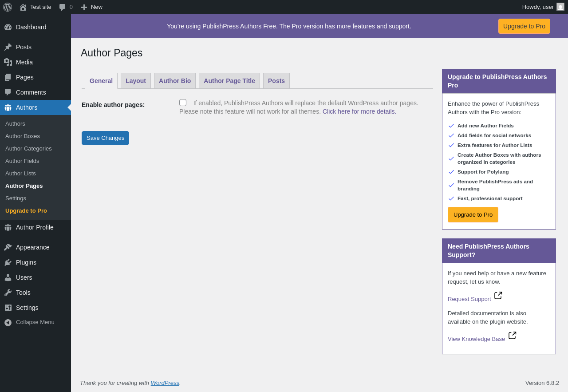568x392 pixels.
Task: Click the Appearance paintbrush icon
Action: pyautogui.click(x=8, y=247)
